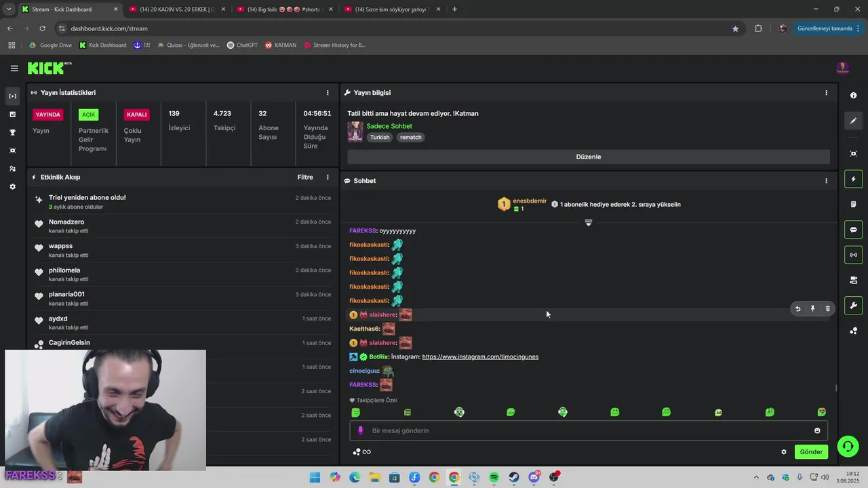The height and width of the screenshot is (488, 868).
Task: Open the Filtre filter in Etkinlik Akışı
Action: (x=305, y=178)
